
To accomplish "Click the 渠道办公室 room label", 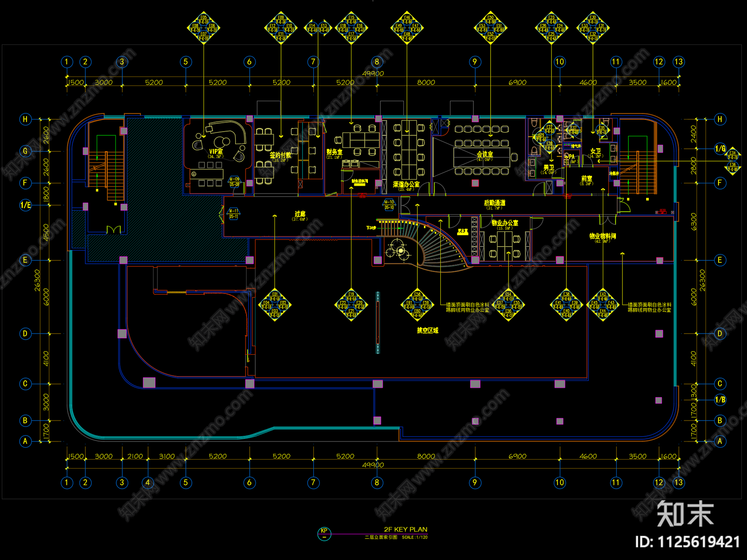I will (x=406, y=184).
